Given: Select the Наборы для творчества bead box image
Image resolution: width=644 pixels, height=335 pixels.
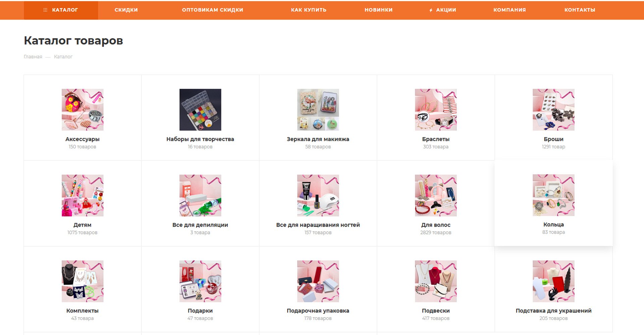Looking at the screenshot, I should coord(200,110).
